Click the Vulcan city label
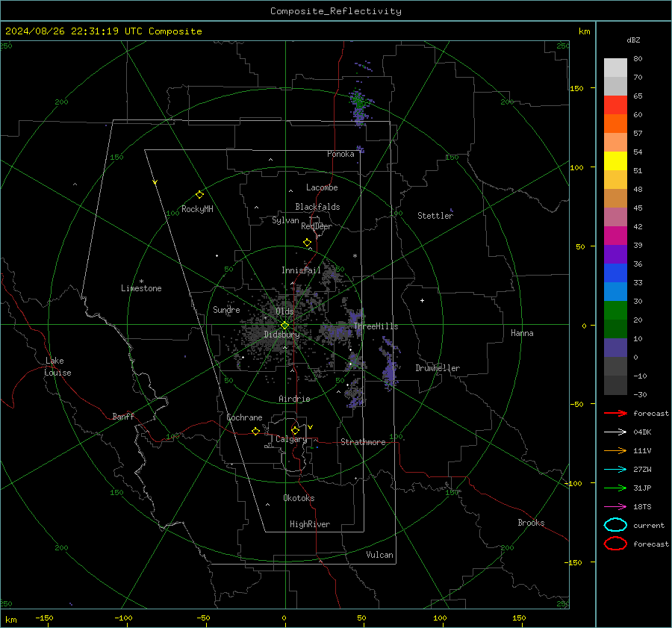 click(x=379, y=555)
